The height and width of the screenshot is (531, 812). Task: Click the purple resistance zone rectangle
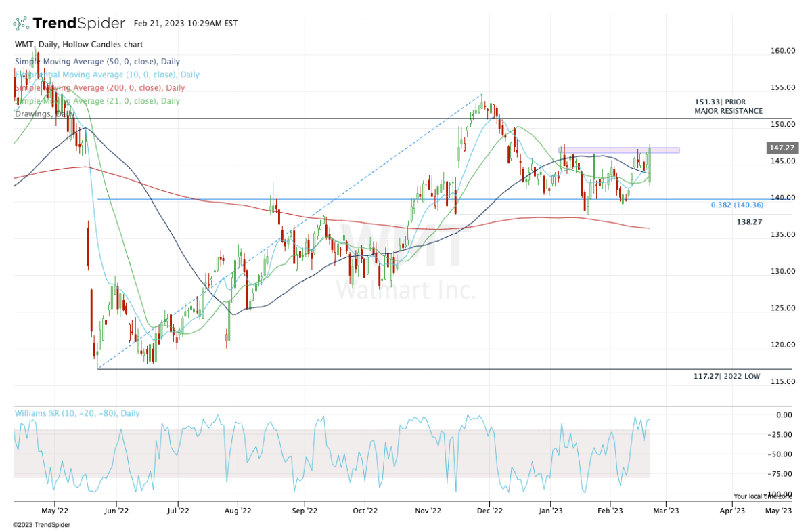619,150
